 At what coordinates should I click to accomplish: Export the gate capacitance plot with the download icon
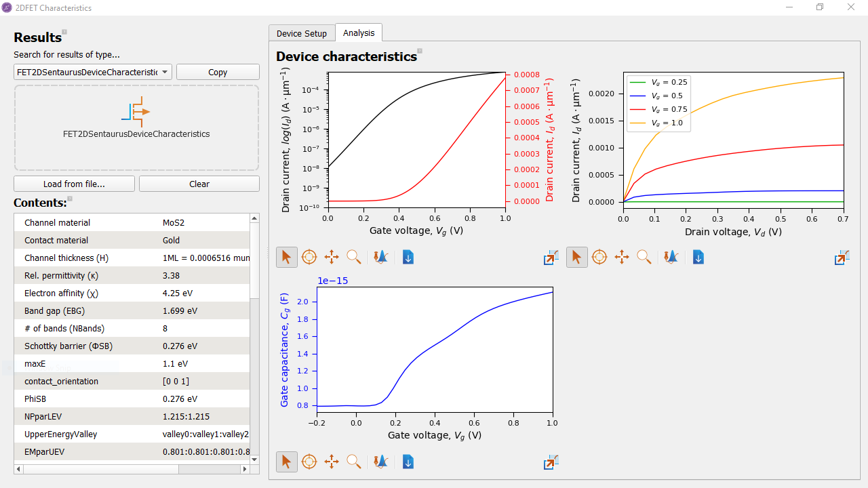pyautogui.click(x=408, y=462)
